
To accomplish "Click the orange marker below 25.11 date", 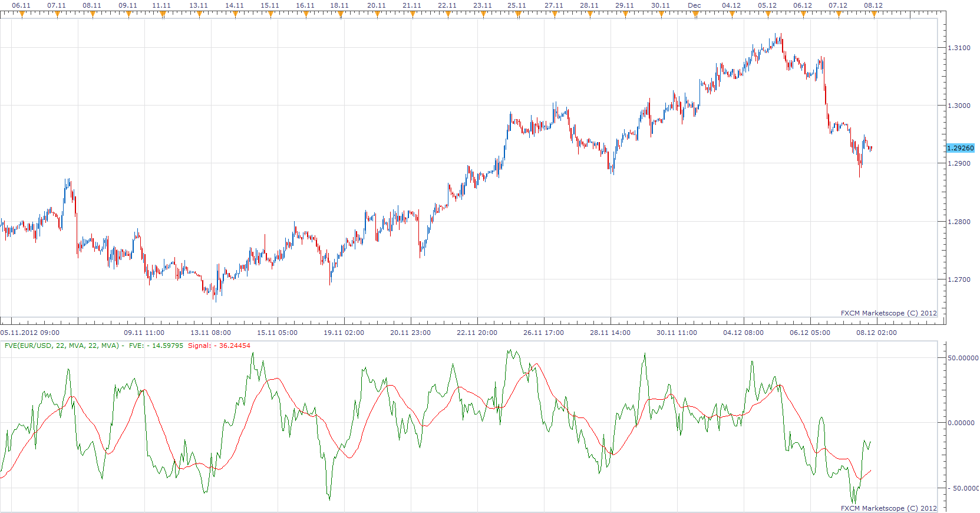I will click(518, 14).
